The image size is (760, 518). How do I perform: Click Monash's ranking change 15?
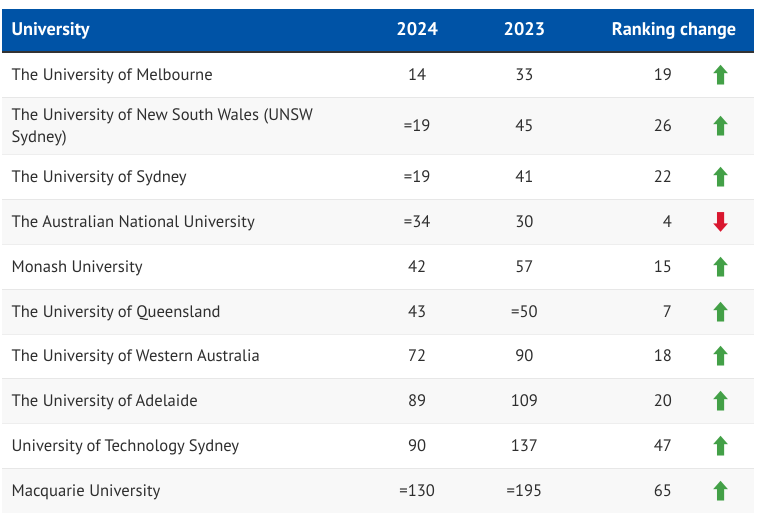click(x=663, y=267)
